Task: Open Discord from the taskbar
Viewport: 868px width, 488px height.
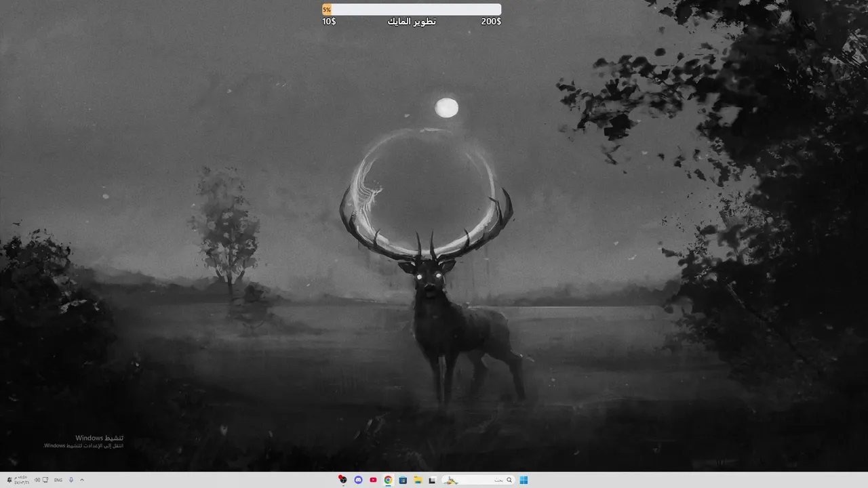Action: [x=358, y=480]
